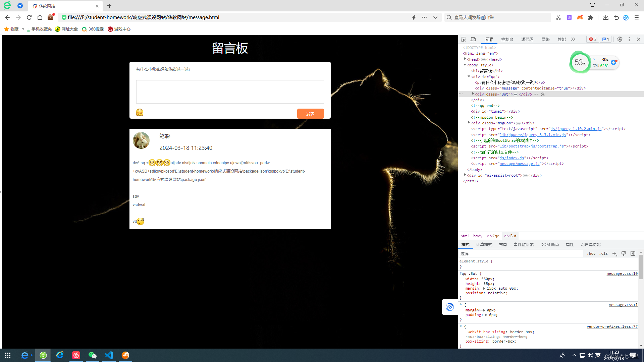Click the 笔影 user avatar thumbnail
This screenshot has width=644, height=362.
pos(141,140)
